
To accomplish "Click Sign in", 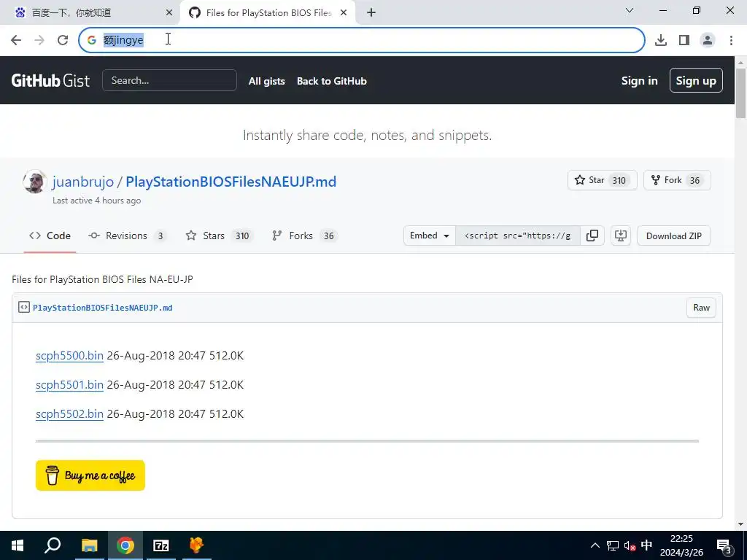I will pos(639,81).
